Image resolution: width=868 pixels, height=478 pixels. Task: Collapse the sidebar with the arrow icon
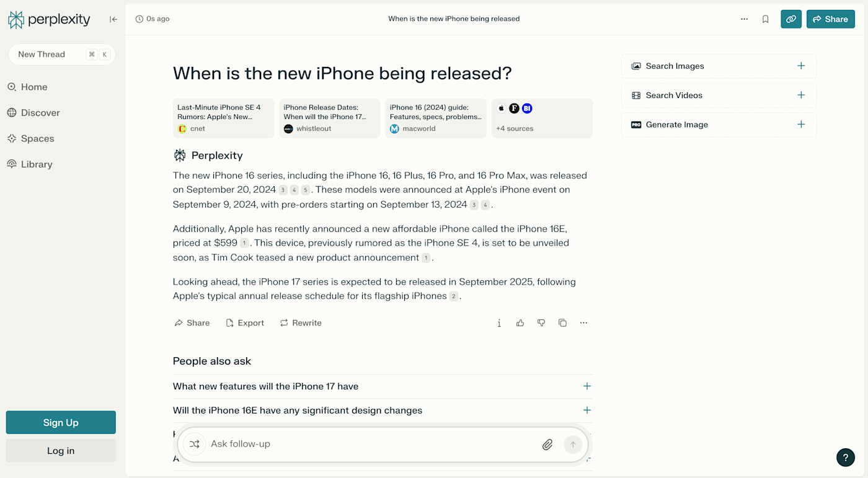tap(113, 19)
